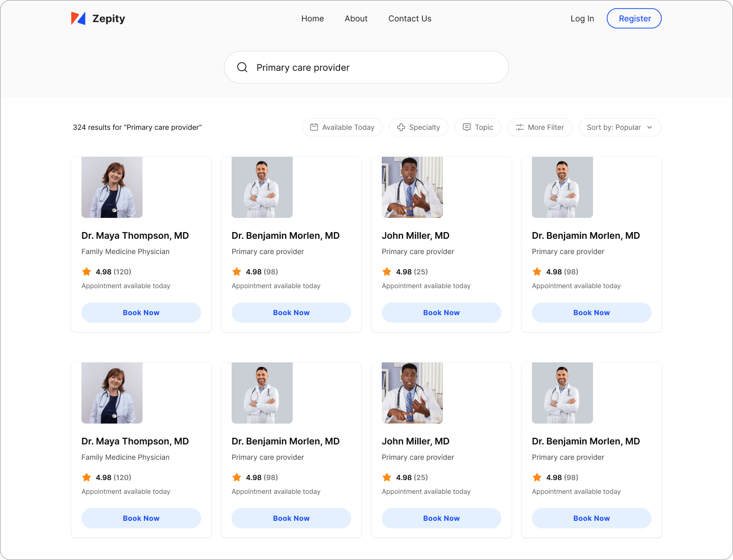The width and height of the screenshot is (733, 560).
Task: Click the star rating icon for John Miller in the top row
Action: click(x=387, y=272)
